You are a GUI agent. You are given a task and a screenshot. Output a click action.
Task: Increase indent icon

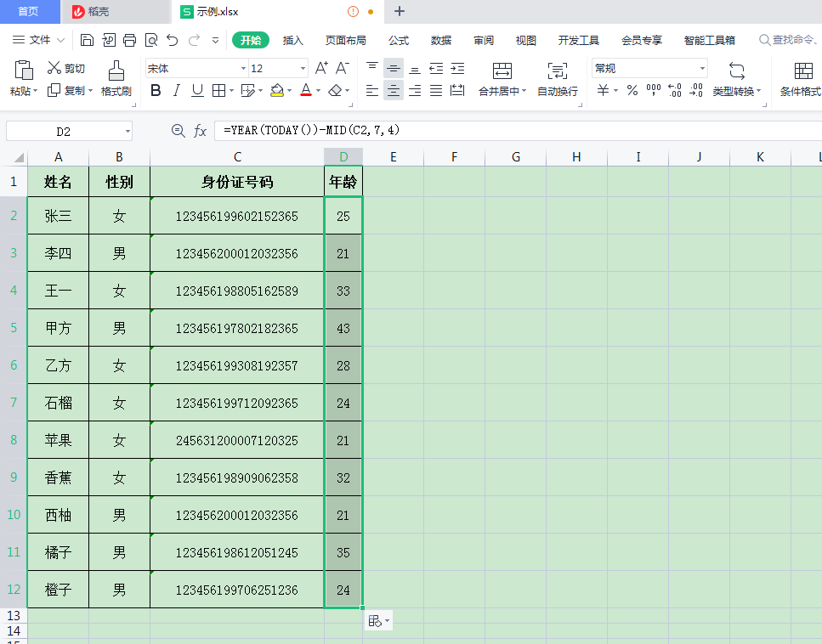pyautogui.click(x=457, y=68)
